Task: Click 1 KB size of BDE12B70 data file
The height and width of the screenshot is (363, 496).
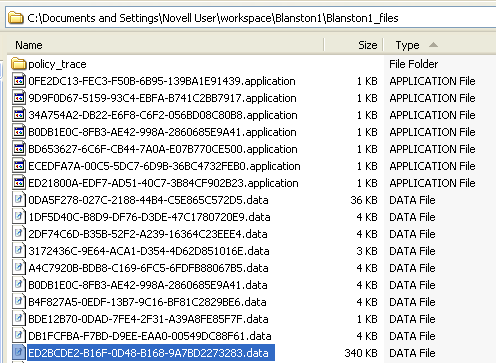Action: point(367,319)
